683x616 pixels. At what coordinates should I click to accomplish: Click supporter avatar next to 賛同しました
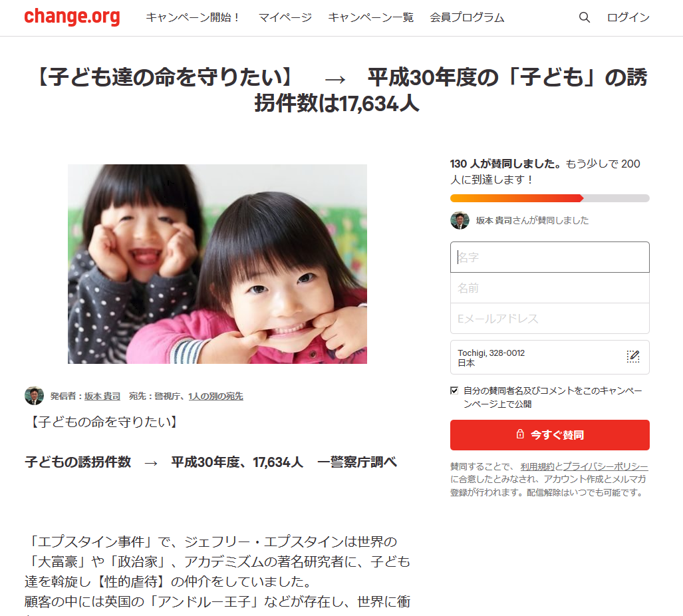pyautogui.click(x=460, y=220)
